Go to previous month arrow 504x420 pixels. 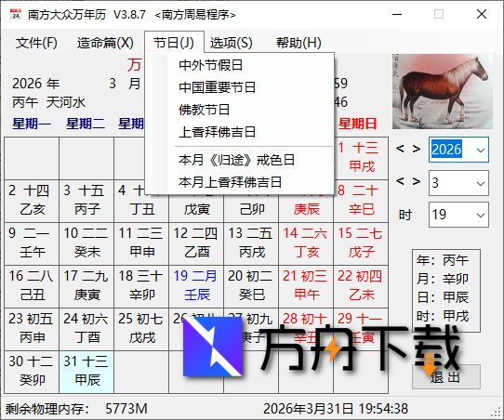pyautogui.click(x=400, y=181)
